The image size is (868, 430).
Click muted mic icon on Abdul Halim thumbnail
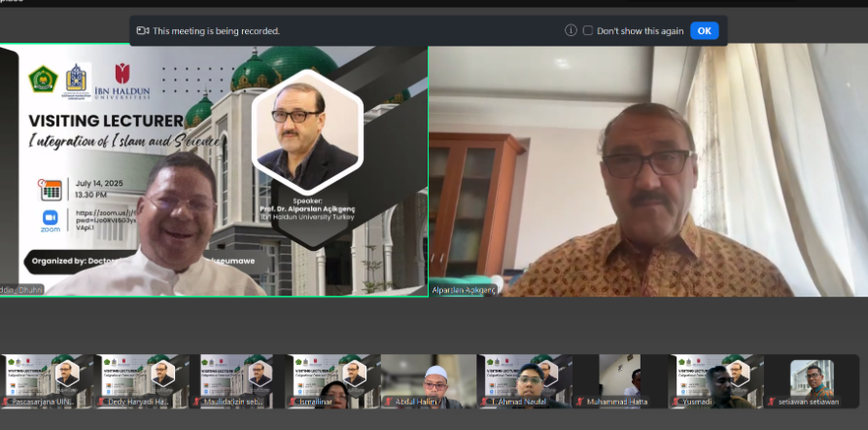click(387, 401)
